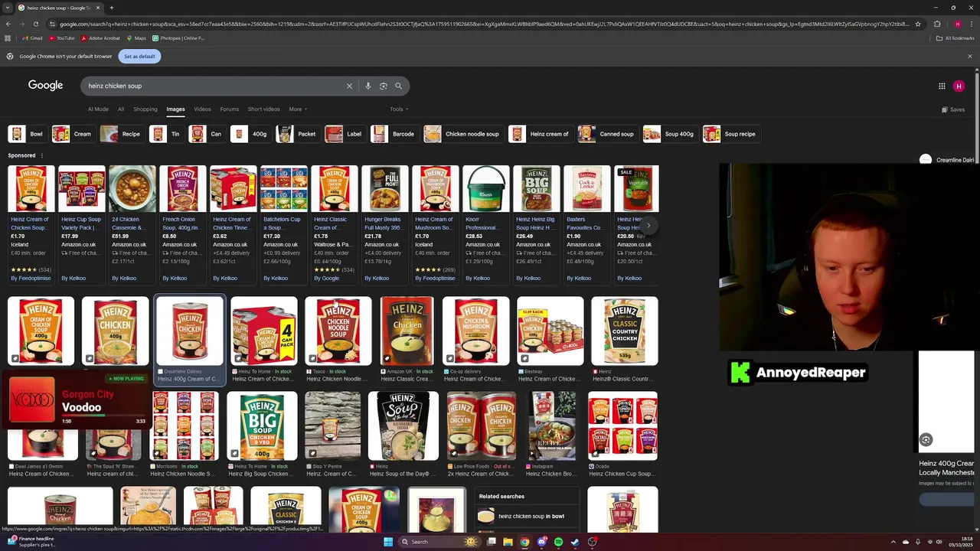Open the Photopea bookmark

coord(178,37)
